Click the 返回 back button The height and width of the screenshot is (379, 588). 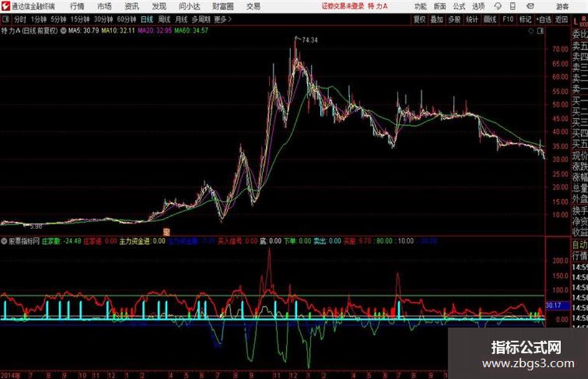point(561,19)
